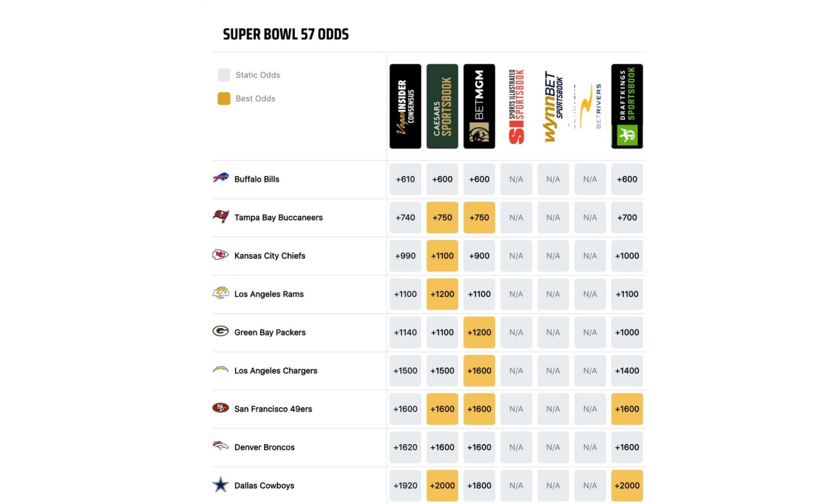Click the San Francisco 49ers logo
Image resolution: width=832 pixels, height=504 pixels.
221,408
